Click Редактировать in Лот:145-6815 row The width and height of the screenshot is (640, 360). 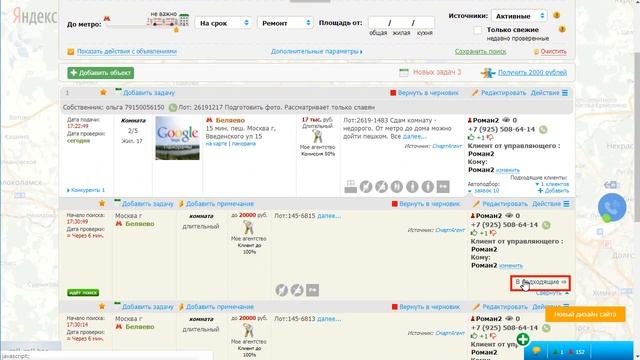pyautogui.click(x=505, y=203)
